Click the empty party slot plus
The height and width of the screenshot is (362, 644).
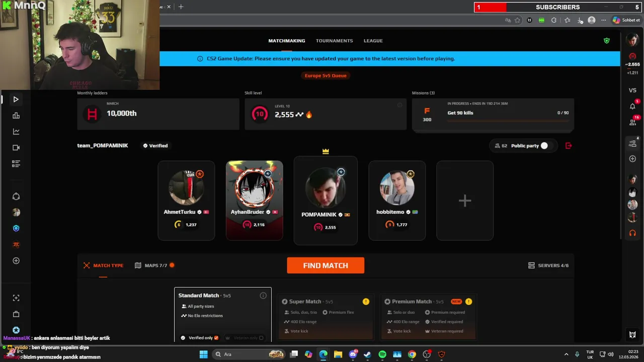coord(465,201)
